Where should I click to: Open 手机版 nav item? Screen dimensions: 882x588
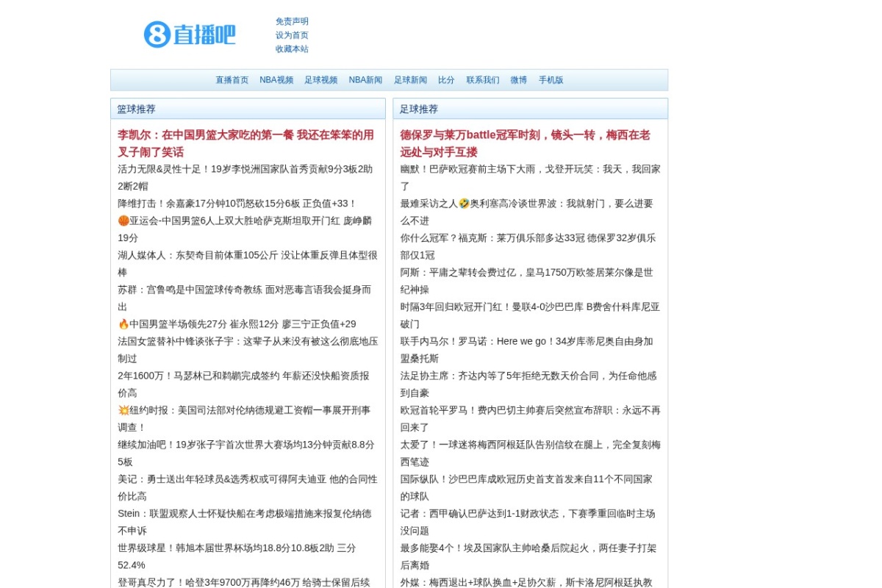pyautogui.click(x=551, y=80)
